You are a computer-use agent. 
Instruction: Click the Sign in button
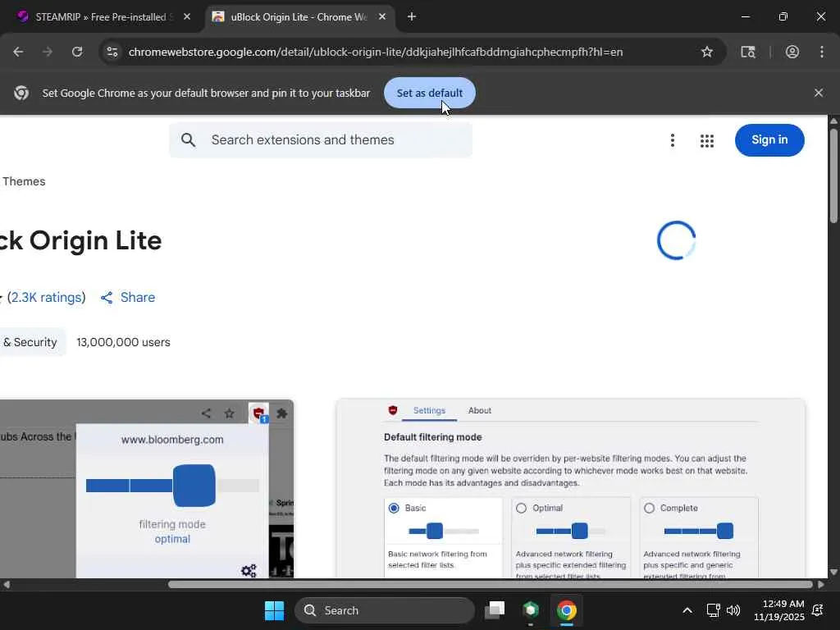pos(769,139)
